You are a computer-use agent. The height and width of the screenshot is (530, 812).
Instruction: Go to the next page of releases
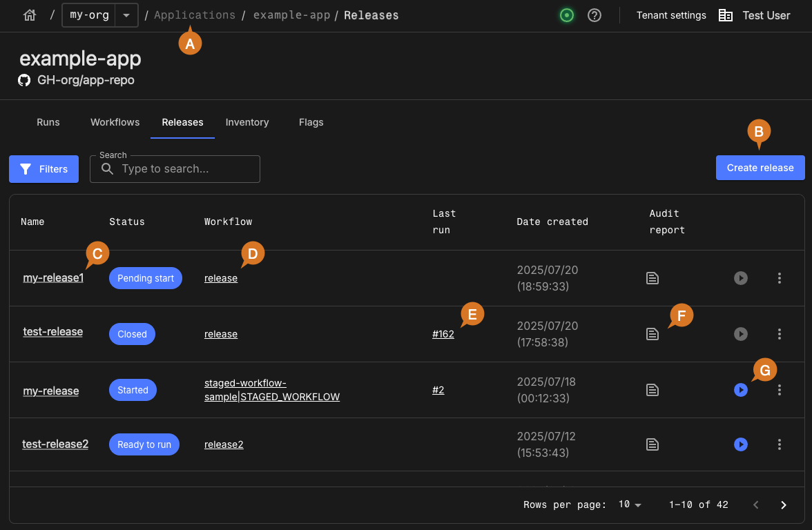784,504
